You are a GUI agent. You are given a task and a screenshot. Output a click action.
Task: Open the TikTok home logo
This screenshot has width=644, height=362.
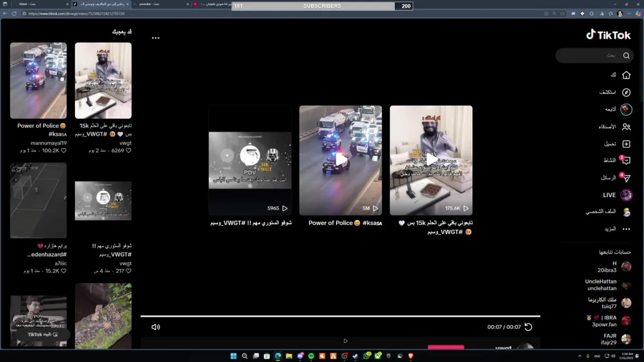click(608, 35)
